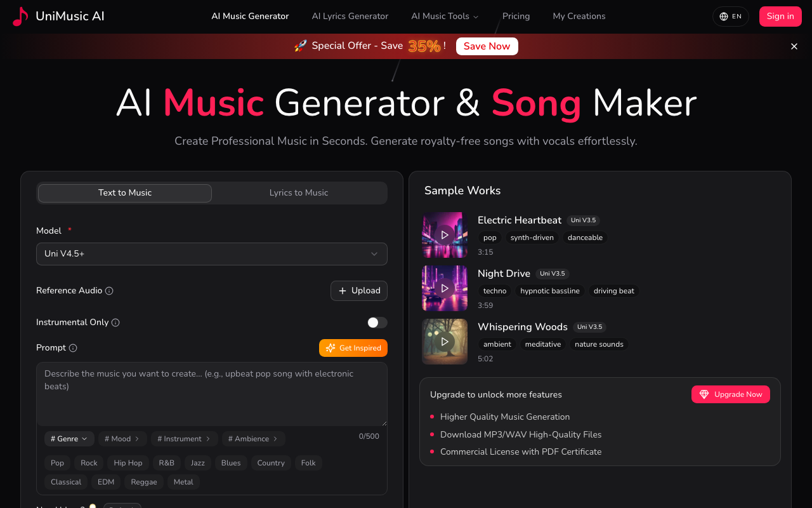Click the hypnotic bassline tag
Screen dimensions: 812x508
click(x=550, y=291)
